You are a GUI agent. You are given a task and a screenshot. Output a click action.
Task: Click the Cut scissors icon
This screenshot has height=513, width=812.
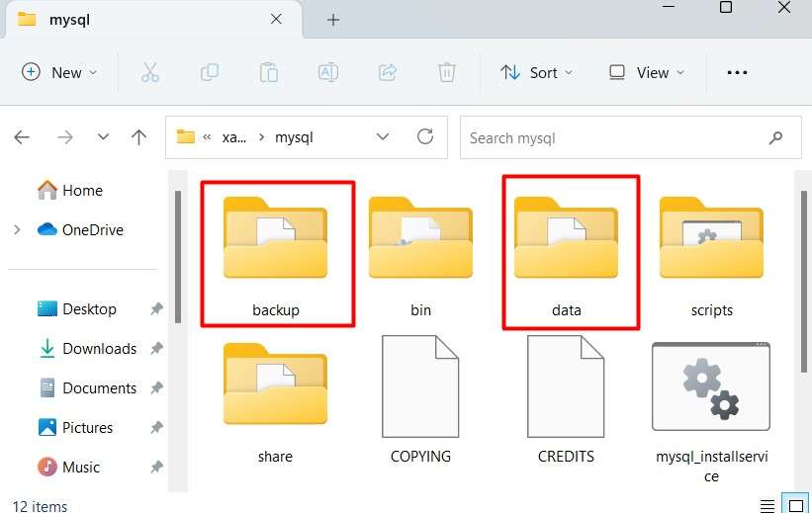pos(150,72)
